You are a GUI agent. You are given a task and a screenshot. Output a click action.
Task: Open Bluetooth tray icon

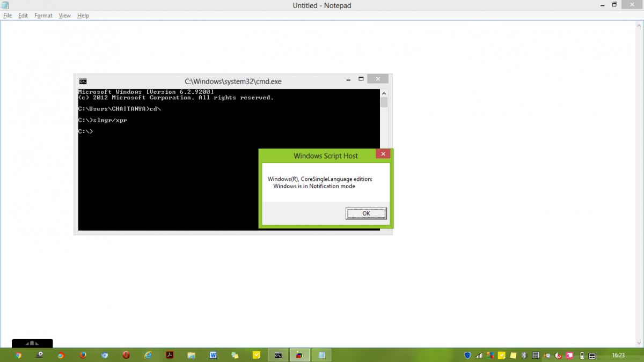pyautogui.click(x=524, y=355)
